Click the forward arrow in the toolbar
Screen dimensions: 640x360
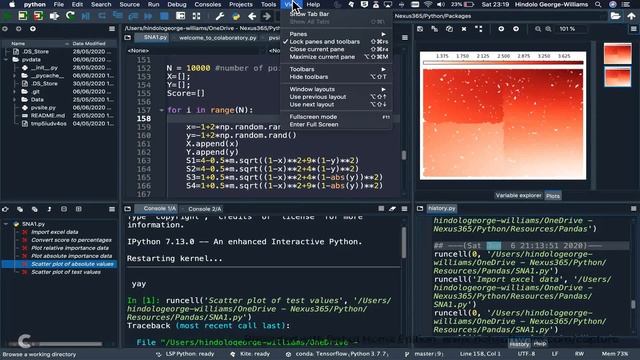tap(267, 16)
